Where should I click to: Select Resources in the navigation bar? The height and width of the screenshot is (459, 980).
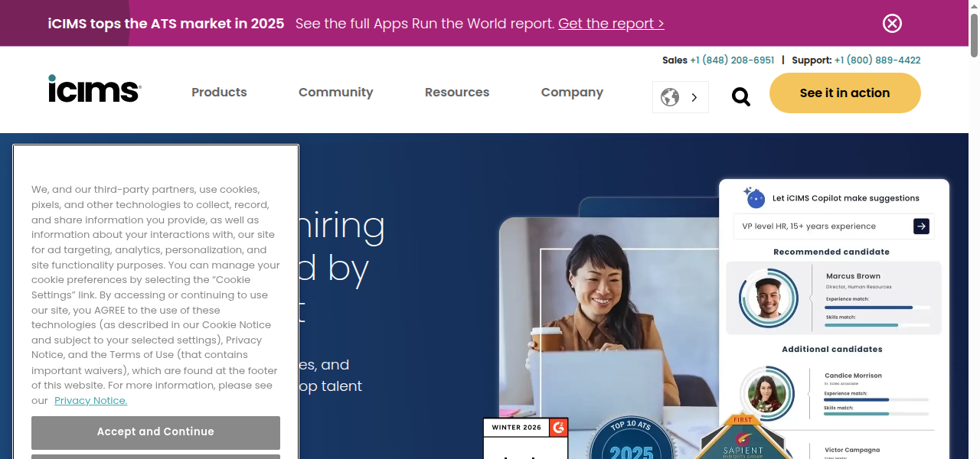tap(457, 92)
